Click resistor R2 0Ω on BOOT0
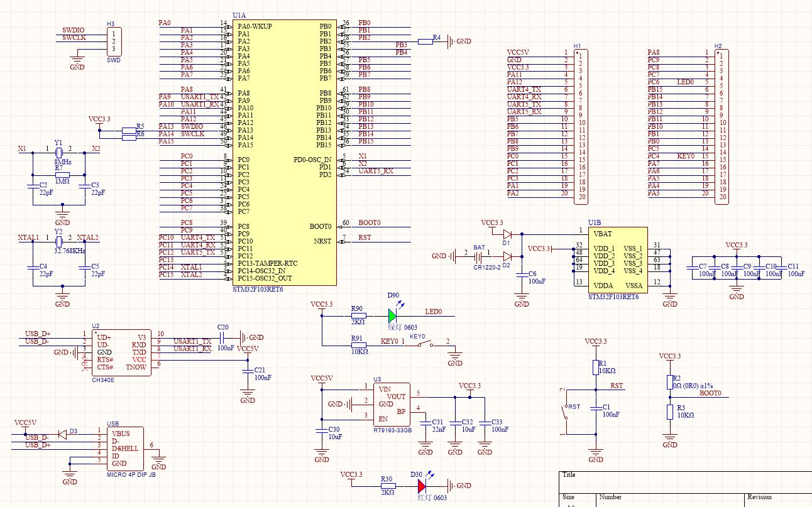Image resolution: width=812 pixels, height=507 pixels. coord(669,383)
